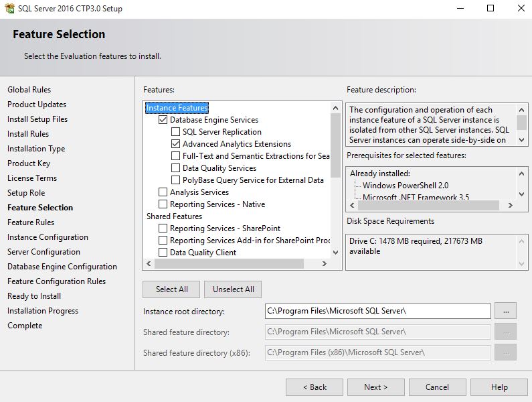The height and width of the screenshot is (402, 532).
Task: Check Reporting Services - Native checkbox
Action: pos(163,204)
